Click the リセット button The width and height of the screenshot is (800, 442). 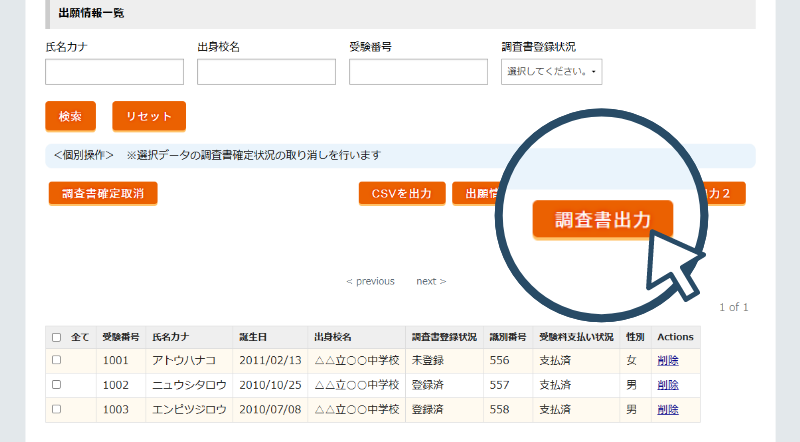[149, 116]
